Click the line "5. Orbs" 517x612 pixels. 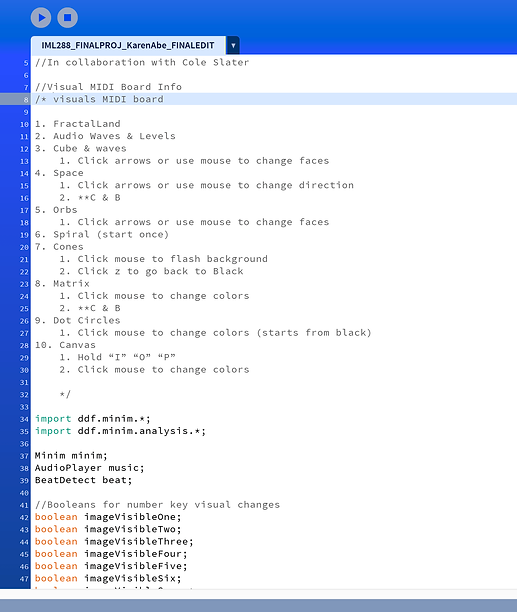tap(56, 210)
